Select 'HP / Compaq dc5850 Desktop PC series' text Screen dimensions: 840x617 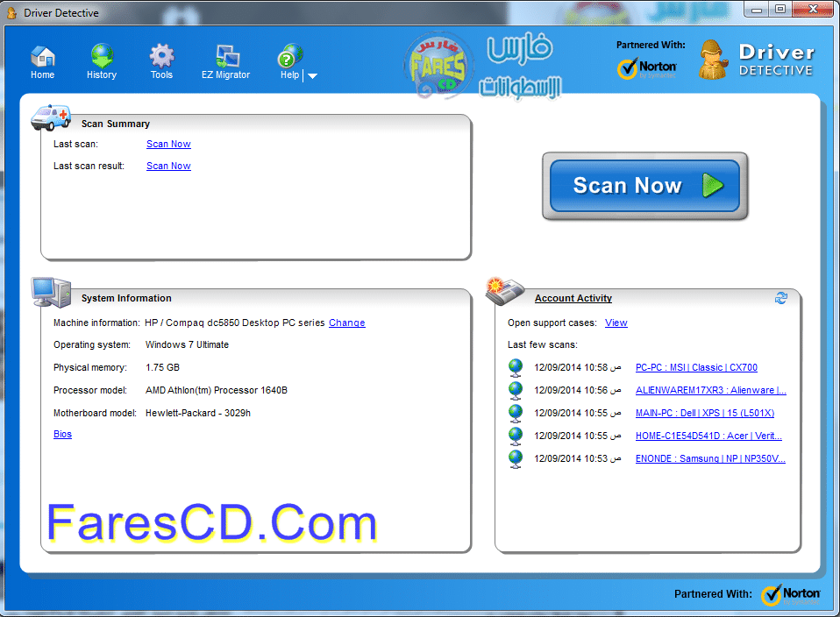[x=235, y=323]
